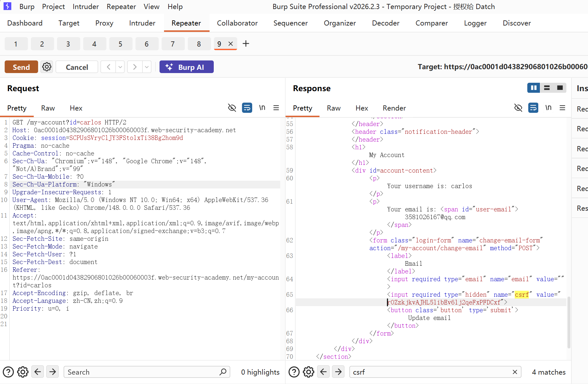Focus the Request search input field
588x384 pixels.
click(x=147, y=372)
